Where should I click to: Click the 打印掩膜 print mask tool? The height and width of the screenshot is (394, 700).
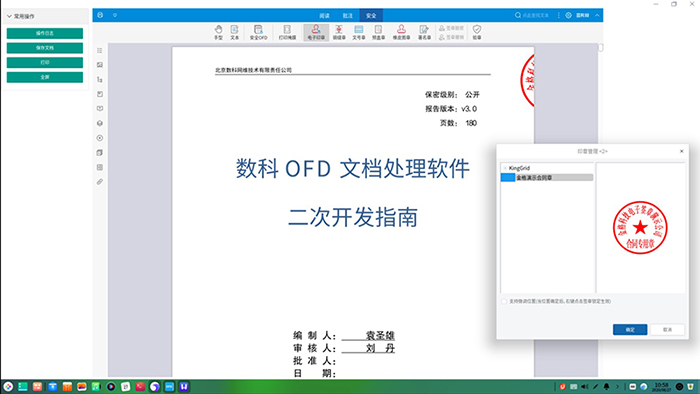287,33
